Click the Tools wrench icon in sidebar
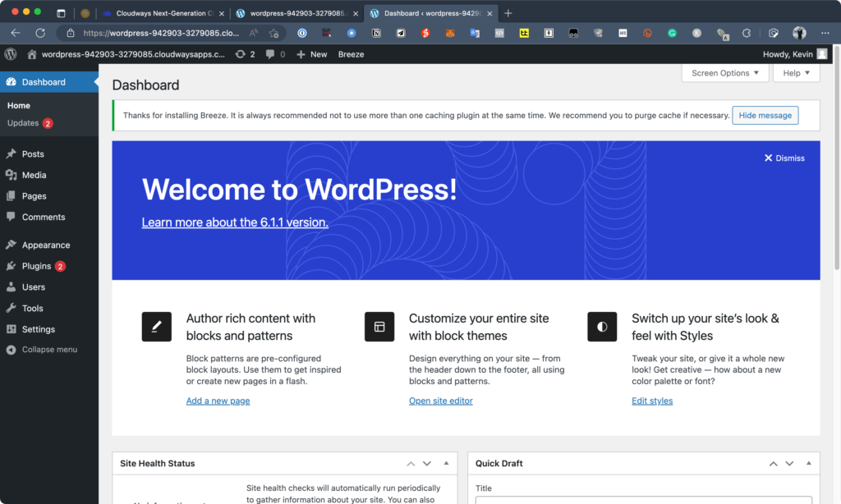The height and width of the screenshot is (504, 841). 11,308
